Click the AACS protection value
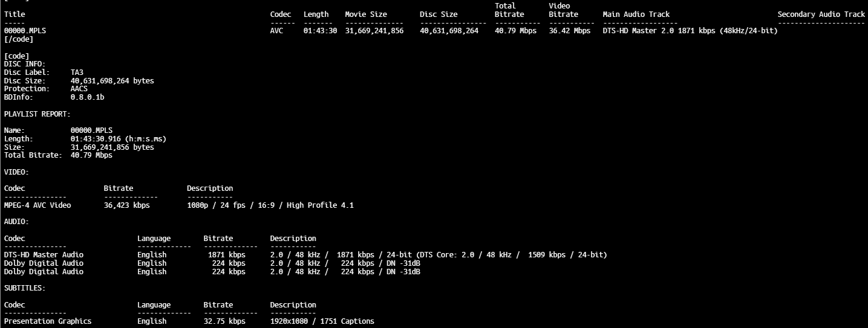 tap(79, 89)
